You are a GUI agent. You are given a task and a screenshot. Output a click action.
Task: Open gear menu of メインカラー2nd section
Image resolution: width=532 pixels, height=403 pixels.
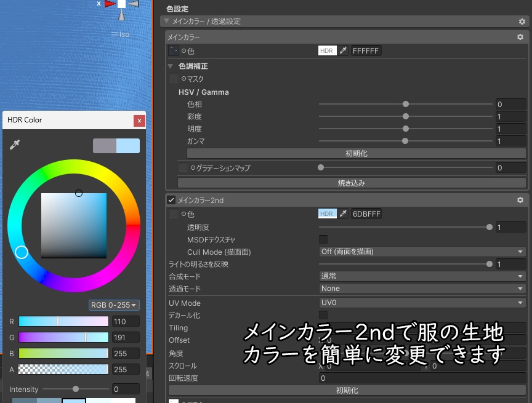point(520,200)
